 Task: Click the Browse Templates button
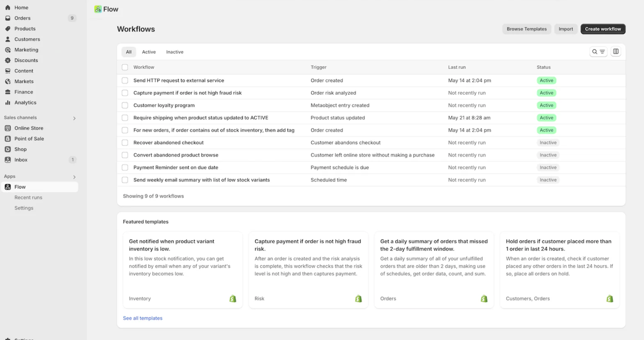[x=526, y=29]
